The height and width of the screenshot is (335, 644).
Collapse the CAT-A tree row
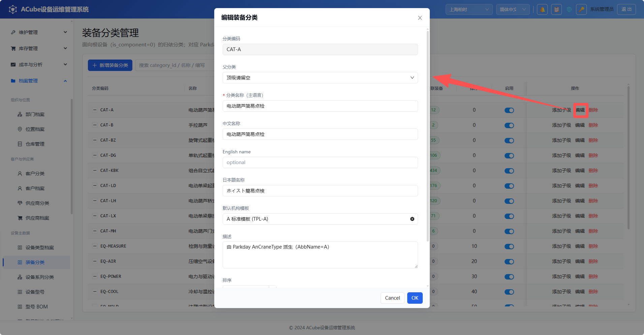[x=95, y=110]
